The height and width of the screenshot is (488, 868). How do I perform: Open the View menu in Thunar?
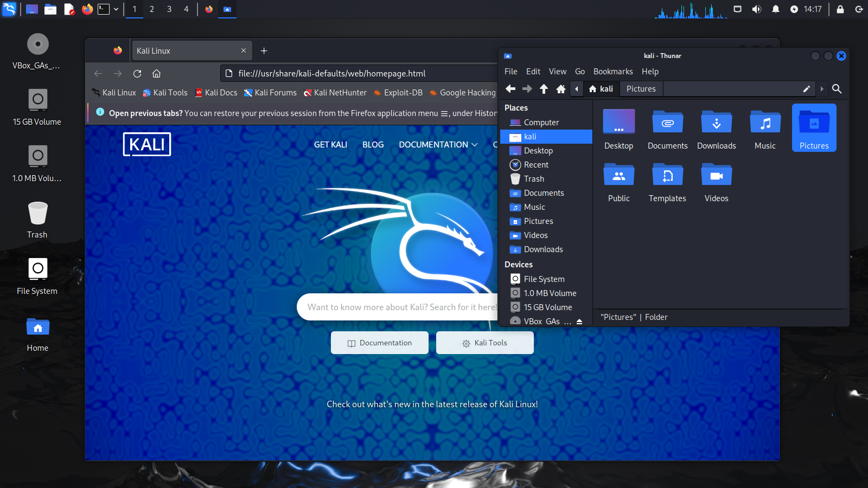coord(558,72)
